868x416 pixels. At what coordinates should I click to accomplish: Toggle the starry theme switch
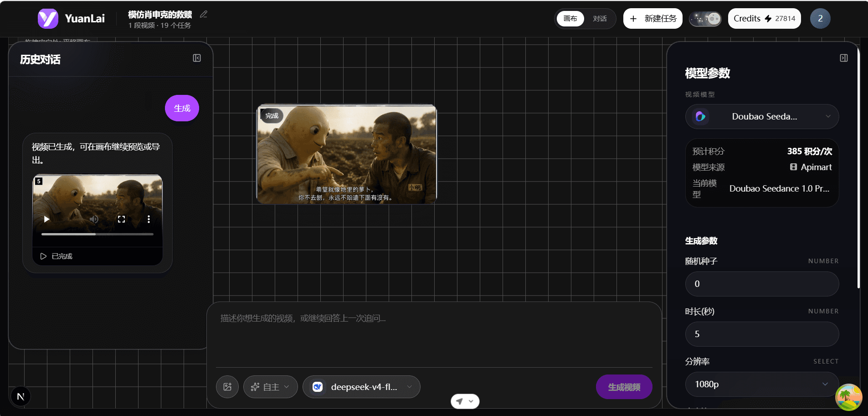(705, 19)
